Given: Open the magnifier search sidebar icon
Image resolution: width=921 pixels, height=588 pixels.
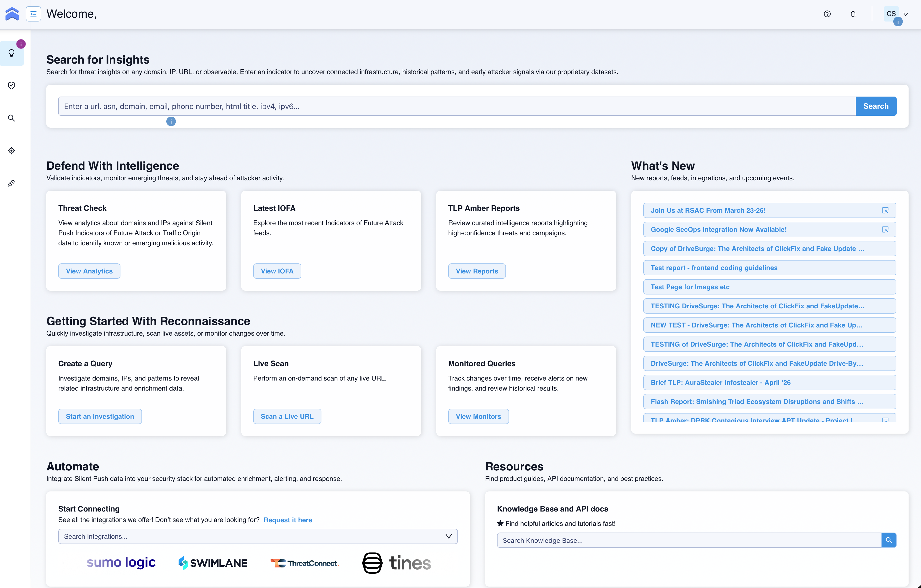Looking at the screenshot, I should (x=11, y=118).
